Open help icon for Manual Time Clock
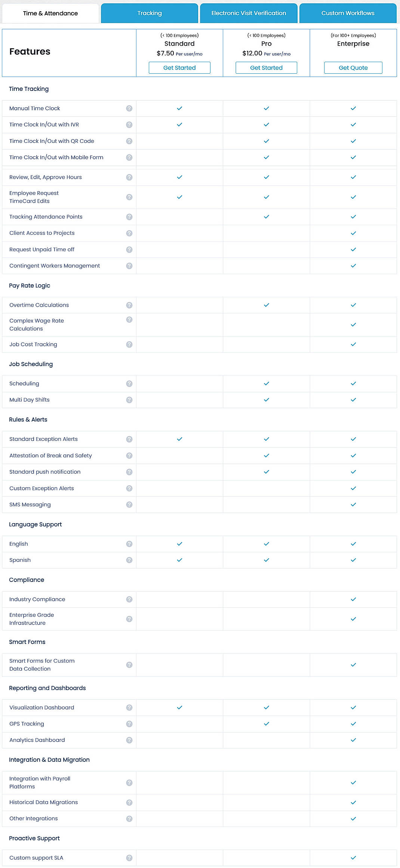Screen dimensions: 400x868 click(x=129, y=108)
